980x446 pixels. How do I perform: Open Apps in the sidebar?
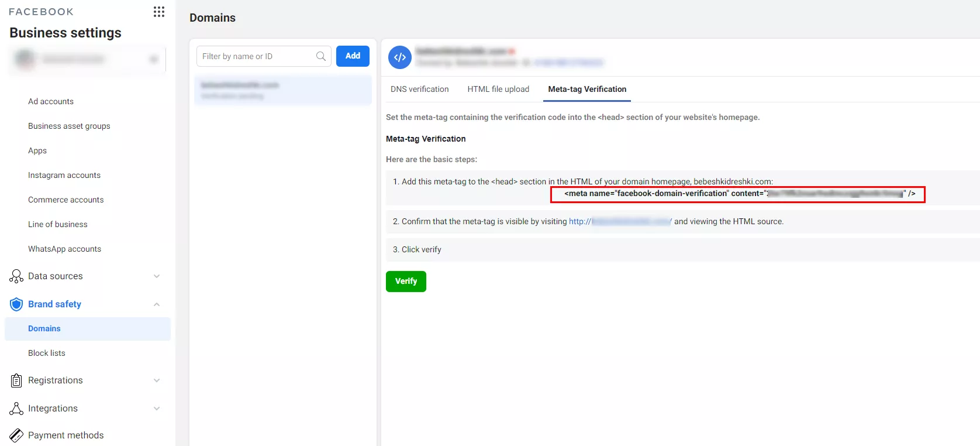pyautogui.click(x=37, y=150)
